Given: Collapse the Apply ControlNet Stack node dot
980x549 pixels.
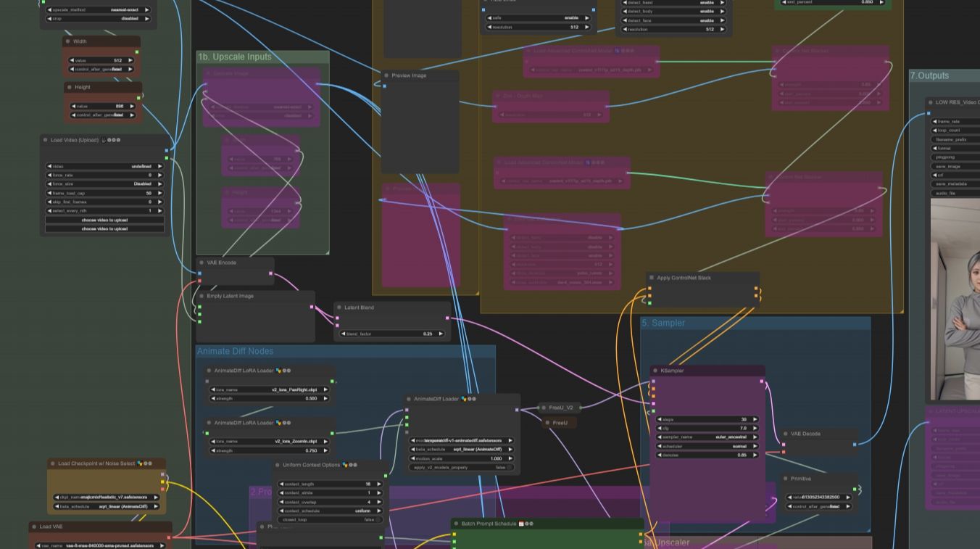Looking at the screenshot, I should (x=651, y=278).
